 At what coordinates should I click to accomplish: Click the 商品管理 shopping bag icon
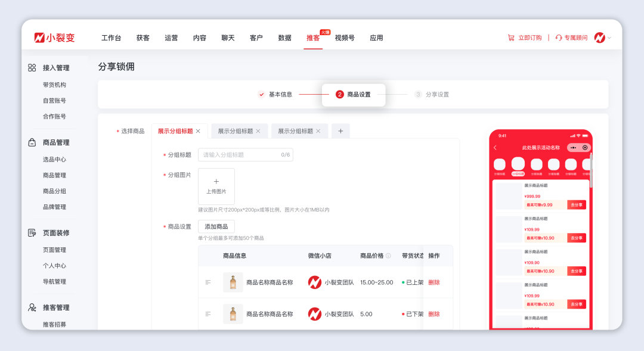point(33,142)
